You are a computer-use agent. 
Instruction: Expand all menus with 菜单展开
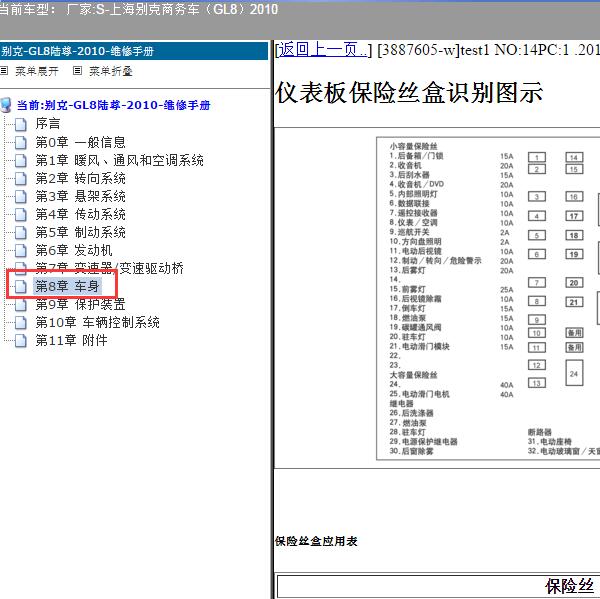pos(37,71)
